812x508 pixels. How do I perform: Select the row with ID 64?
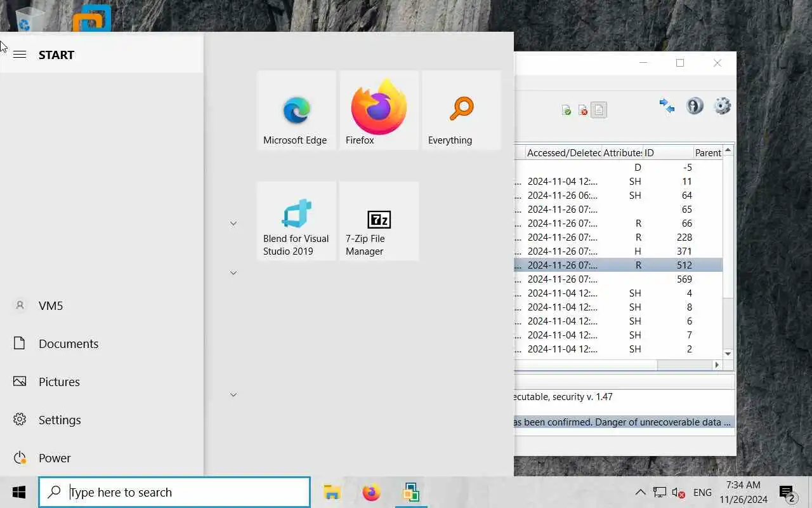[618, 196]
